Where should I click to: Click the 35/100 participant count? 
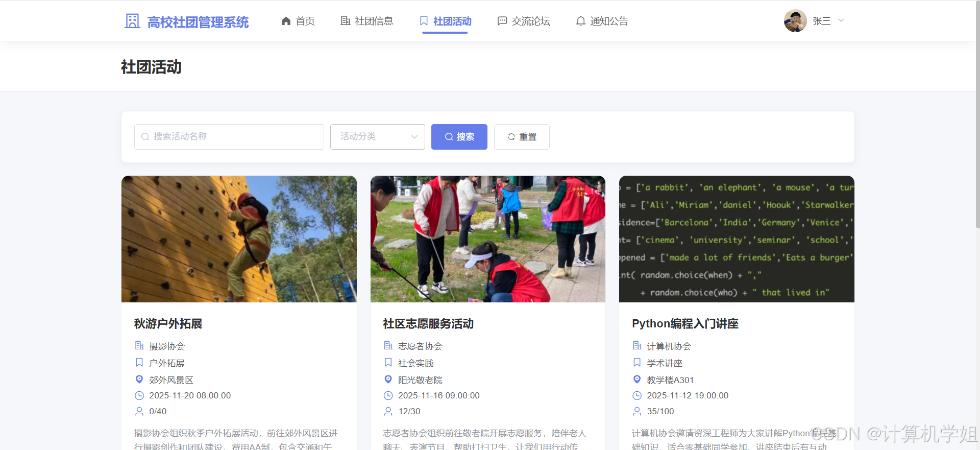[660, 411]
